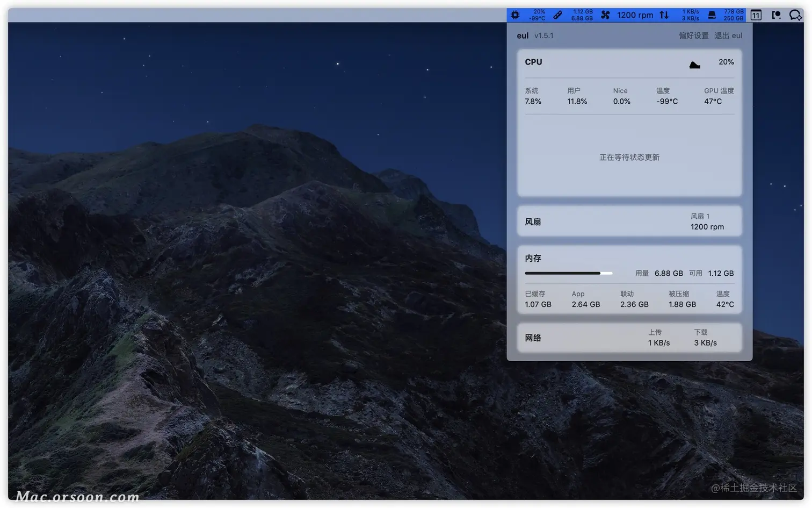The image size is (812, 508).
Task: Click the -99°C temperature in the CPU card
Action: [667, 101]
